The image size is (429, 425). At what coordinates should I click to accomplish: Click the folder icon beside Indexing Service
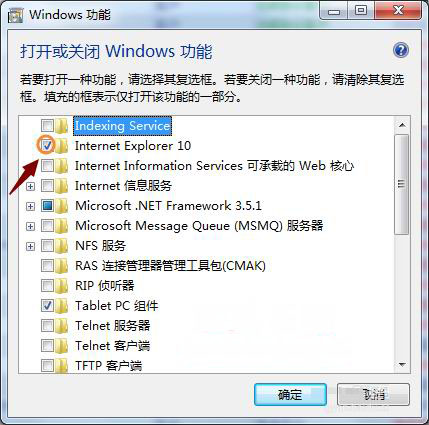pyautogui.click(x=62, y=126)
